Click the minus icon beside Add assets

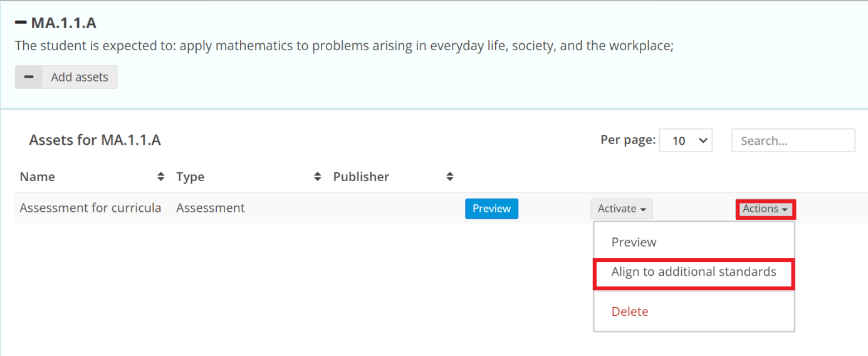click(29, 77)
